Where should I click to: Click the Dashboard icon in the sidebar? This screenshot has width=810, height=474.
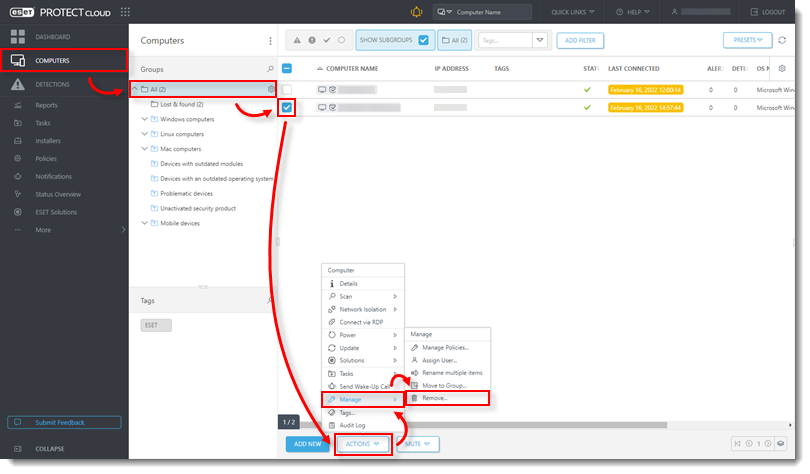[18, 37]
